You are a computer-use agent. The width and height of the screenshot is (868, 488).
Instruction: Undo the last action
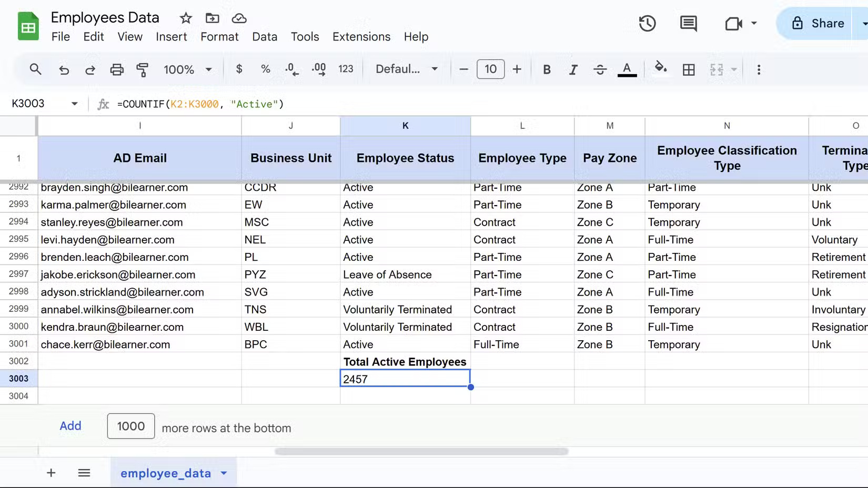[64, 69]
